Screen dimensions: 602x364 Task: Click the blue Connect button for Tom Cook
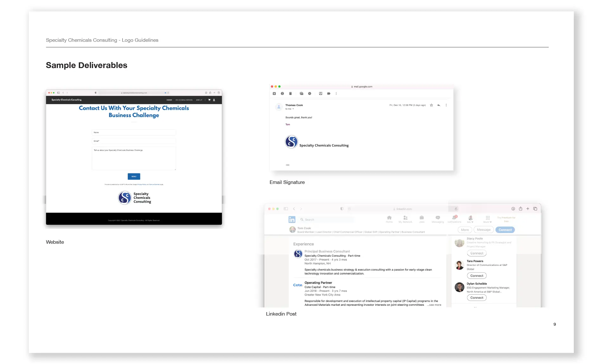point(505,230)
